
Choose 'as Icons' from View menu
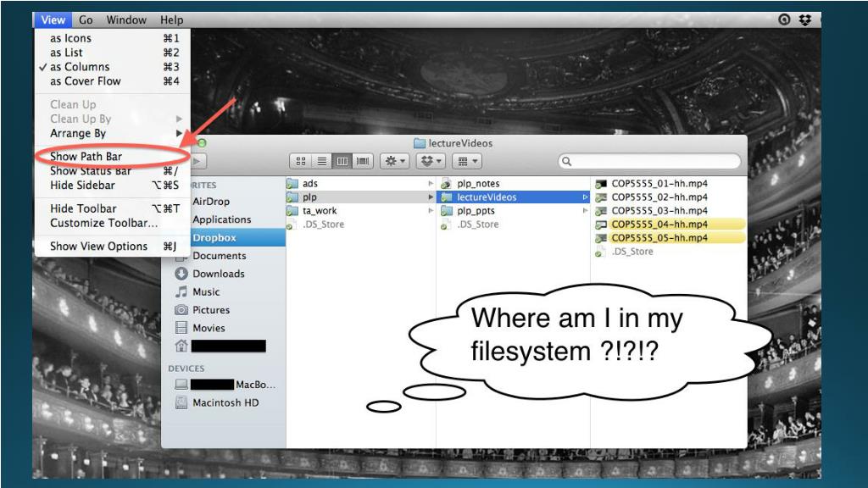pos(113,38)
